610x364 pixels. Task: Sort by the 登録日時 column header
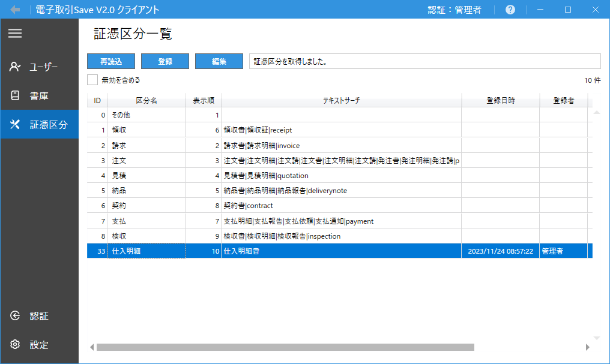point(500,101)
